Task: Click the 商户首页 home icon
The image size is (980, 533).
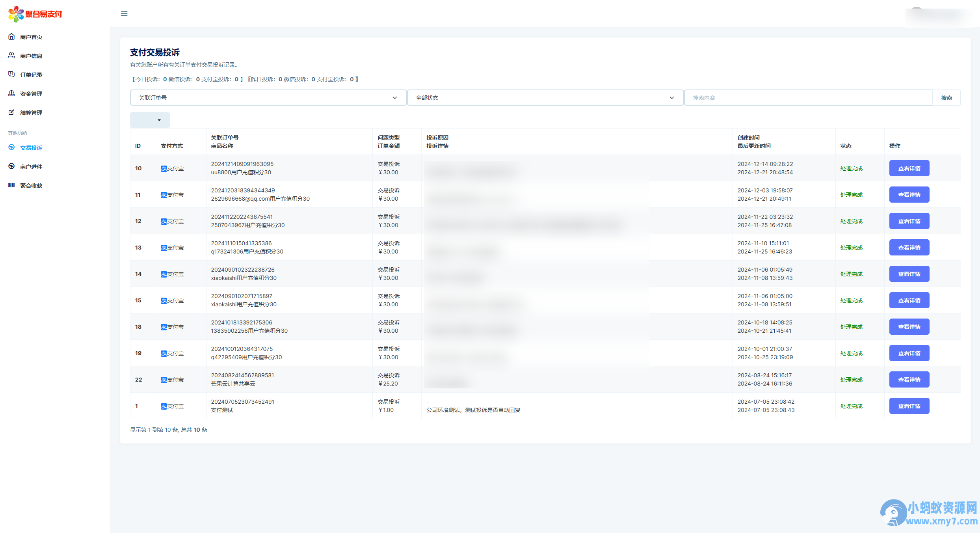Action: pos(11,37)
